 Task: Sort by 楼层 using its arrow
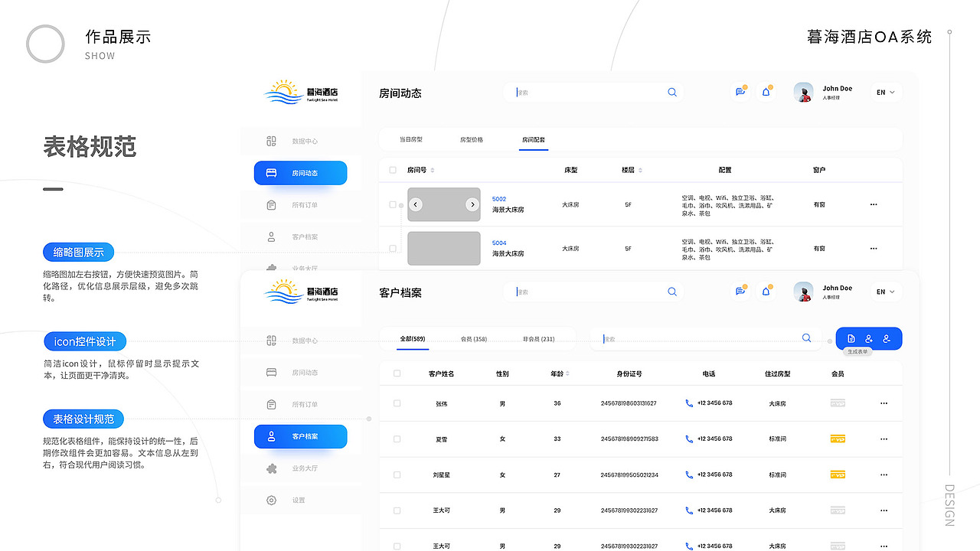click(640, 170)
